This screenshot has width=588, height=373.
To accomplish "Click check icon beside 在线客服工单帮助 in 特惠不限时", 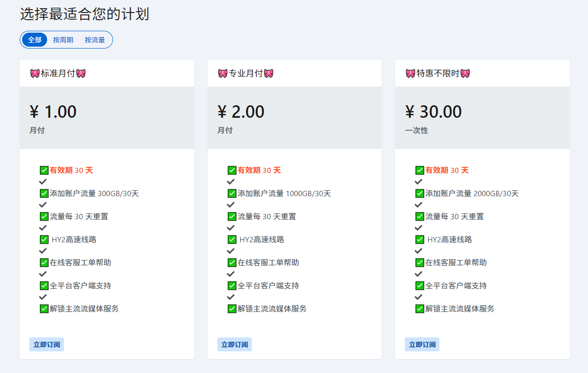I will coord(420,262).
